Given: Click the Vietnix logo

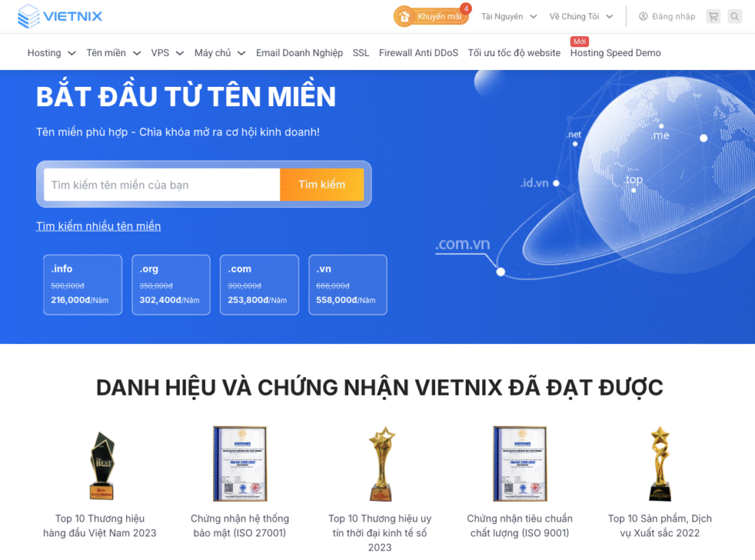Looking at the screenshot, I should pyautogui.click(x=60, y=16).
